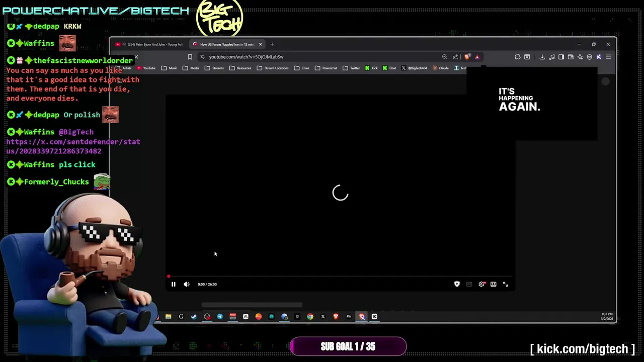This screenshot has height=362, width=644.
Task: Open the browser hamburger menu
Action: tap(608, 57)
